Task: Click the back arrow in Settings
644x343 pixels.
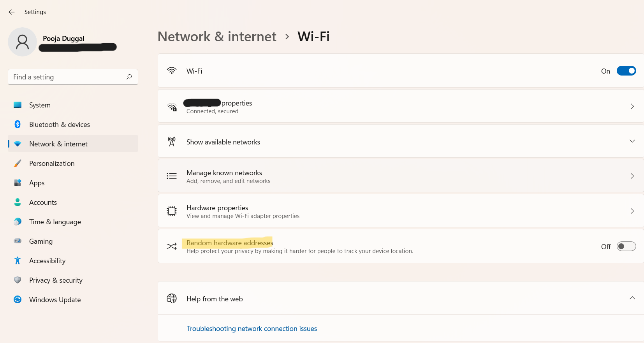Action: 12,12
